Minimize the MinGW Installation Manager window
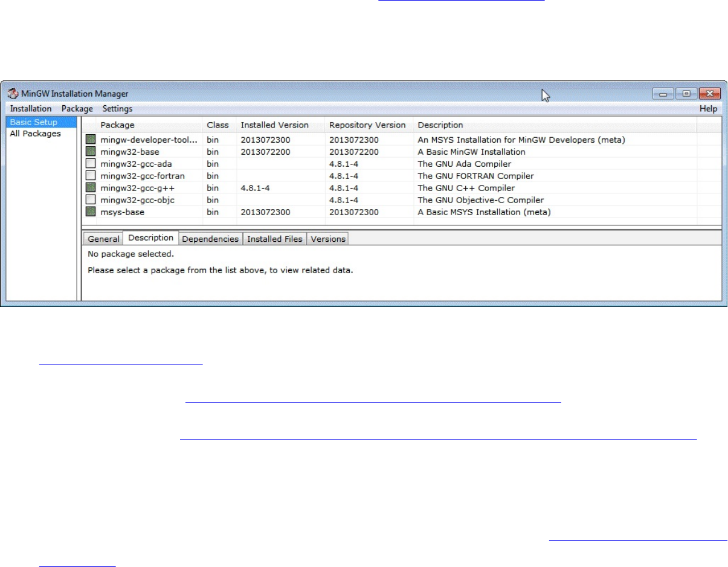Screen dimensions: 728x567 click(663, 94)
